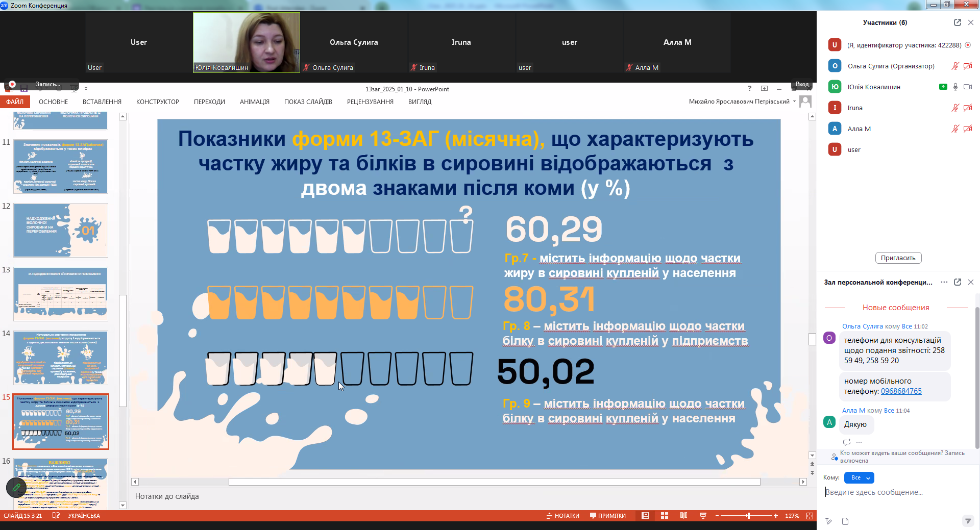The width and height of the screenshot is (980, 530).
Task: Click the УКРАЇНСЬКА language indicator
Action: click(x=84, y=516)
